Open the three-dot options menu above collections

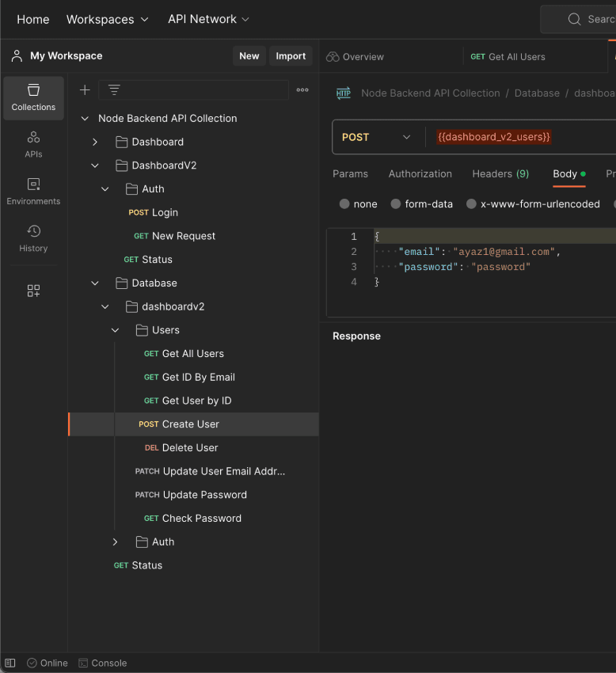click(x=302, y=90)
